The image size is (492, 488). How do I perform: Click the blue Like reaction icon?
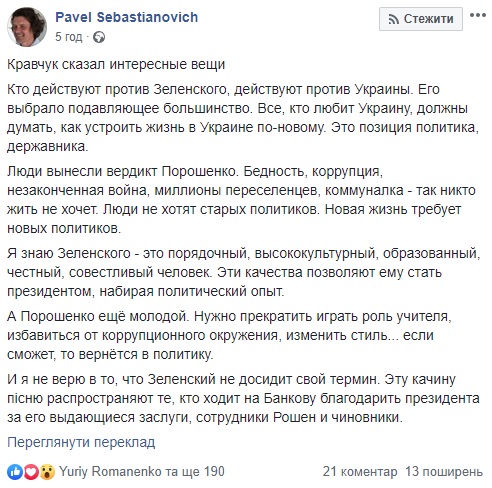click(15, 472)
